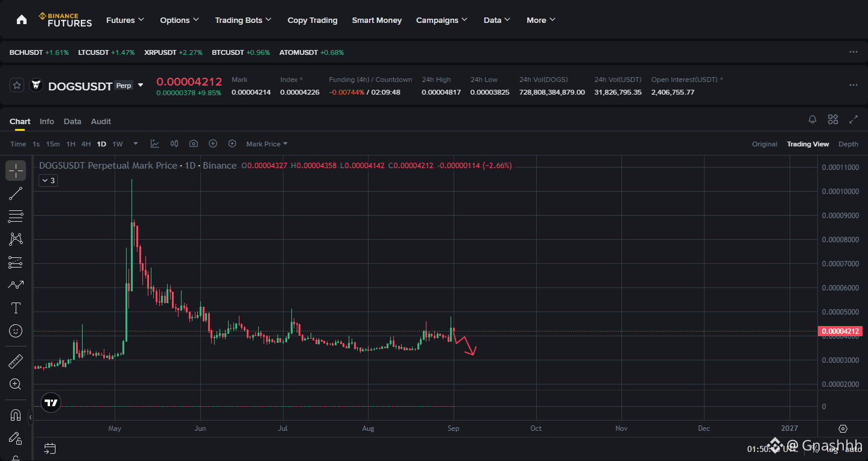868x461 pixels.
Task: Pick the text annotation tool
Action: coord(16,308)
